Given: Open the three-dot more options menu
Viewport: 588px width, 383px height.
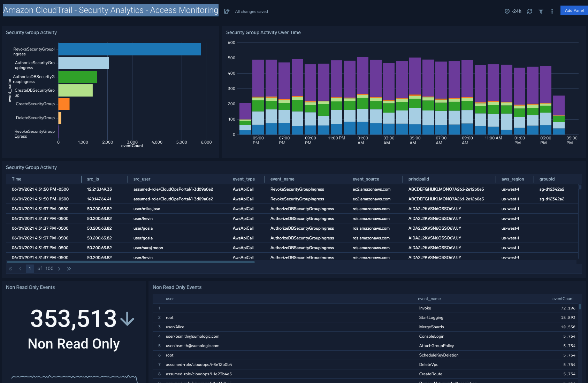Looking at the screenshot, I should 552,11.
